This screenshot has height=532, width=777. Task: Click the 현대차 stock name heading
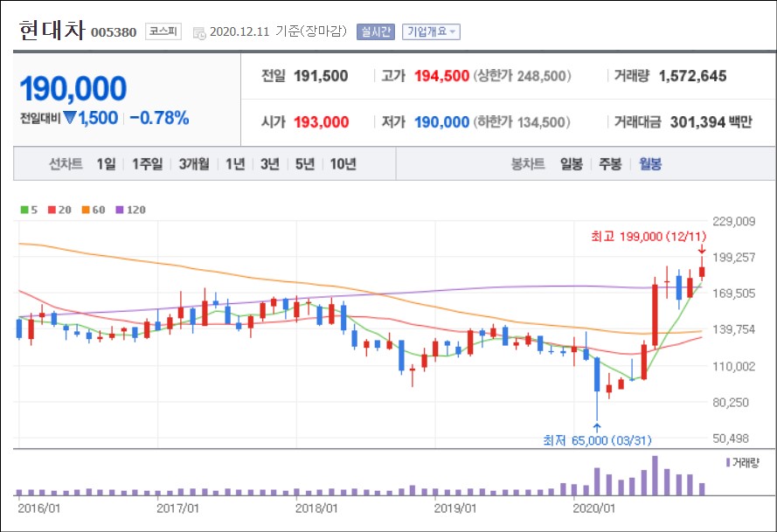[x=52, y=31]
